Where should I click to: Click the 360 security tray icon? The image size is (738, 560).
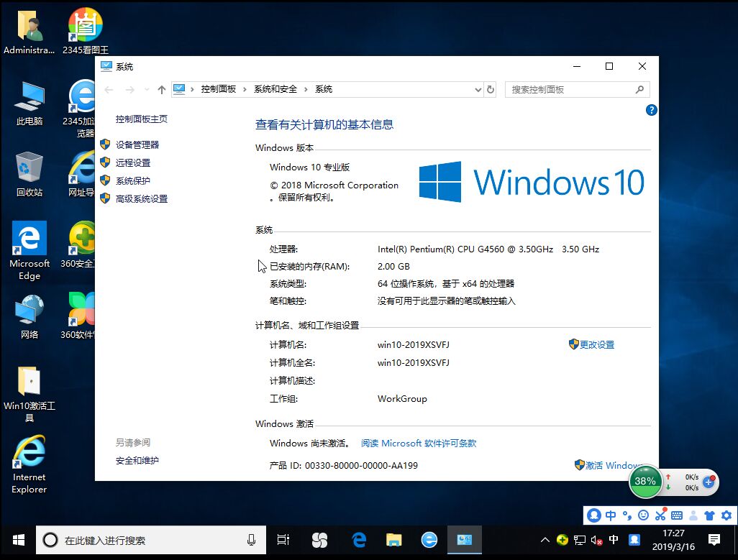coord(562,540)
